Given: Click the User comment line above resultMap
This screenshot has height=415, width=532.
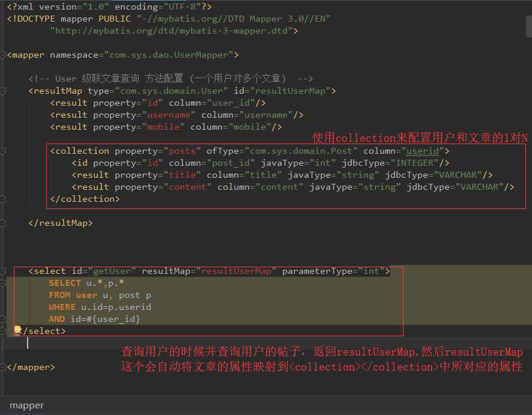Looking at the screenshot, I should tap(171, 79).
